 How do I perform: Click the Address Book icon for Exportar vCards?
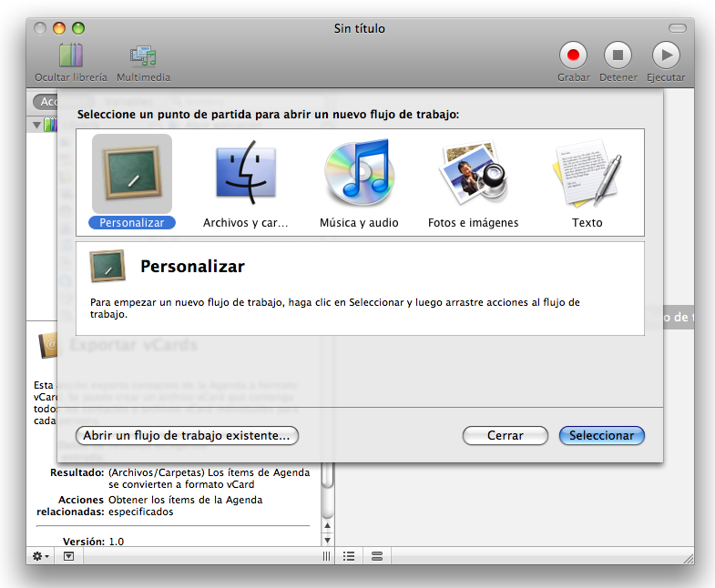[x=47, y=346]
